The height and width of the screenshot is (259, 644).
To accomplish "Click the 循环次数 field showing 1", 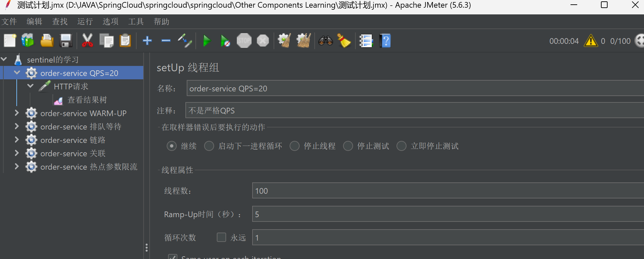I will (x=448, y=237).
